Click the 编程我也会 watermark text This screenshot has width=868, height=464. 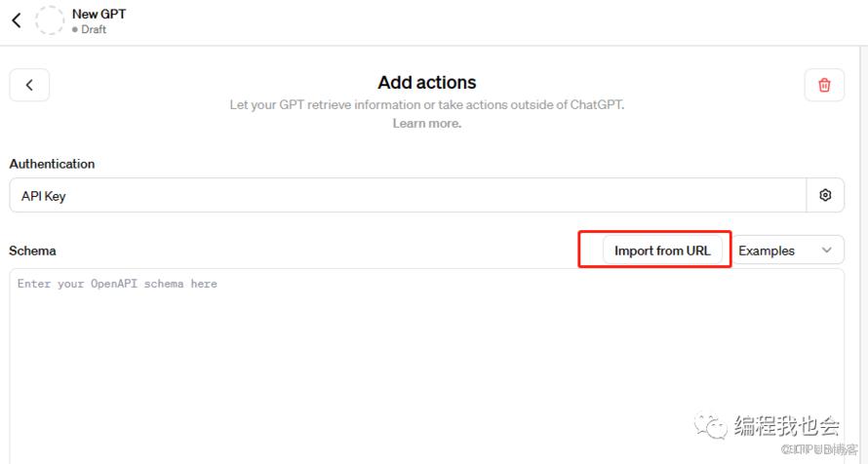[x=786, y=426]
